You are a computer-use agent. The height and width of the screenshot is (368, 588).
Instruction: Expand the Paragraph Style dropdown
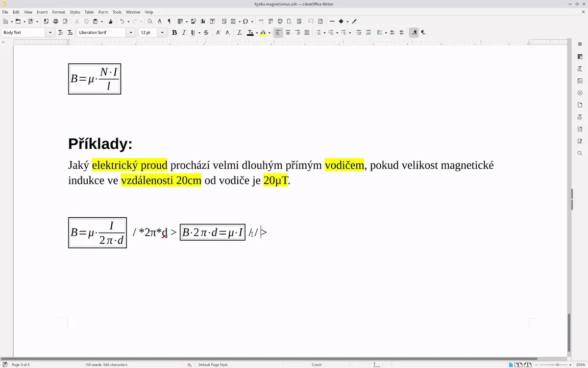click(x=50, y=33)
